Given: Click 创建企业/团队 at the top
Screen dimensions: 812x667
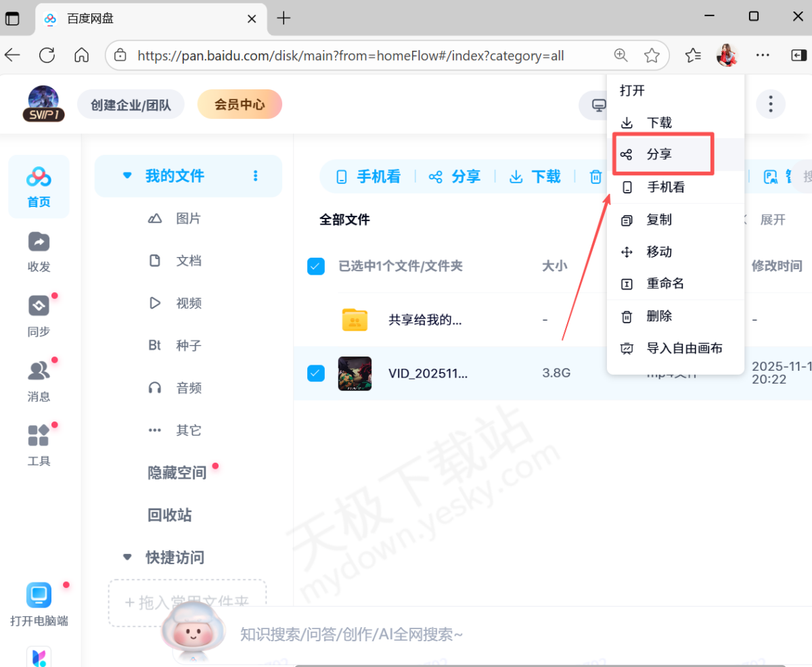Looking at the screenshot, I should pyautogui.click(x=131, y=104).
